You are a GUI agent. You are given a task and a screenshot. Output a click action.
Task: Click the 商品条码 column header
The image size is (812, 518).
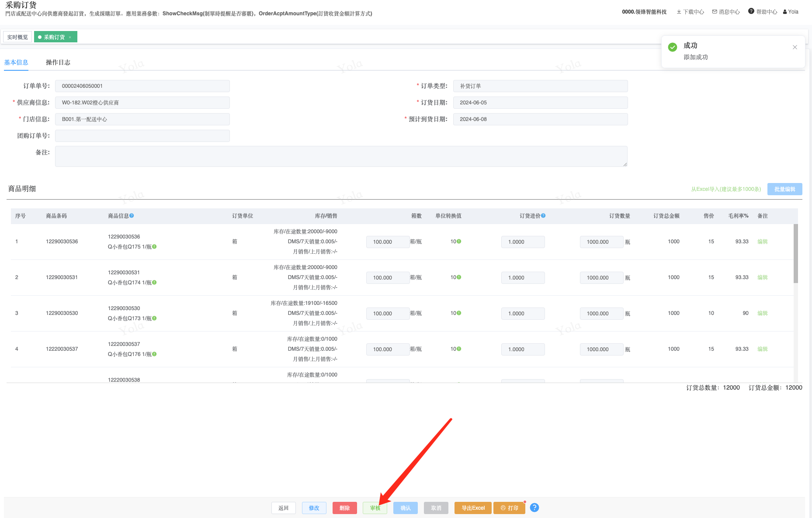tap(56, 216)
